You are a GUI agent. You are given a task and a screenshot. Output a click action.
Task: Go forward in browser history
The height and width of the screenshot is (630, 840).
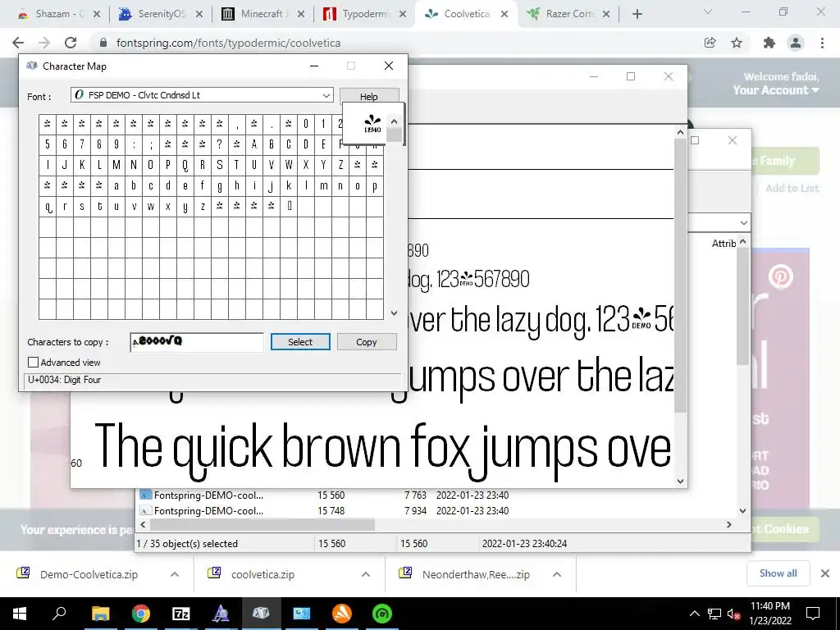pos(44,43)
